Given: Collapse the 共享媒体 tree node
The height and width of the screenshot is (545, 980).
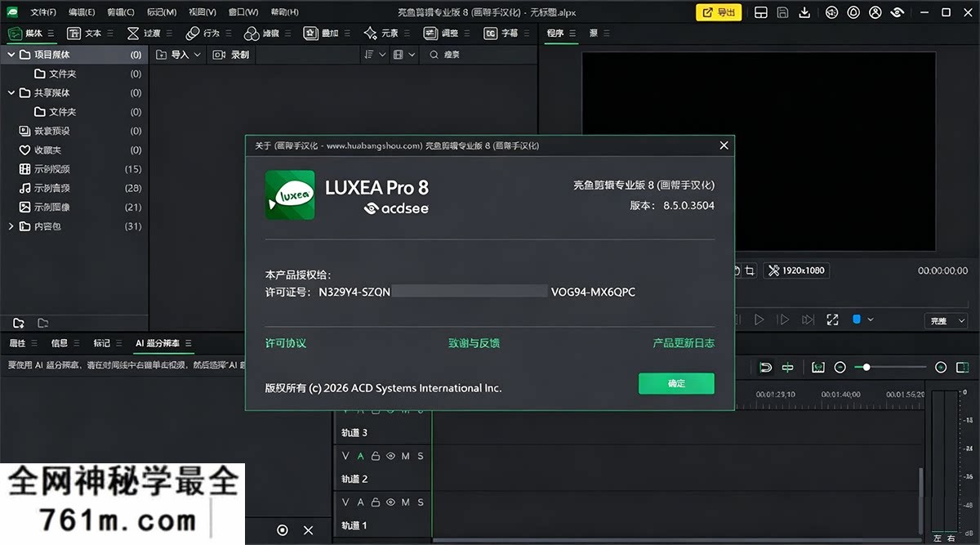Looking at the screenshot, I should pyautogui.click(x=11, y=92).
